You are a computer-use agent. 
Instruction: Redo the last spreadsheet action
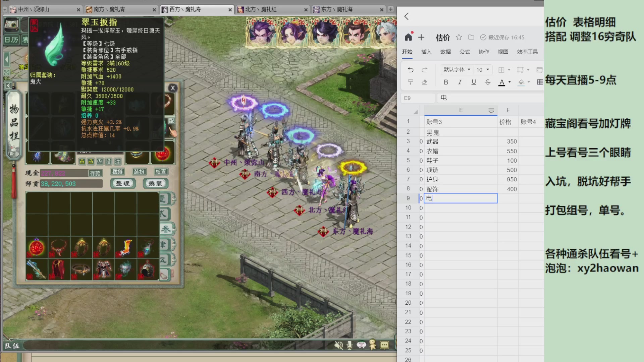pos(424,70)
